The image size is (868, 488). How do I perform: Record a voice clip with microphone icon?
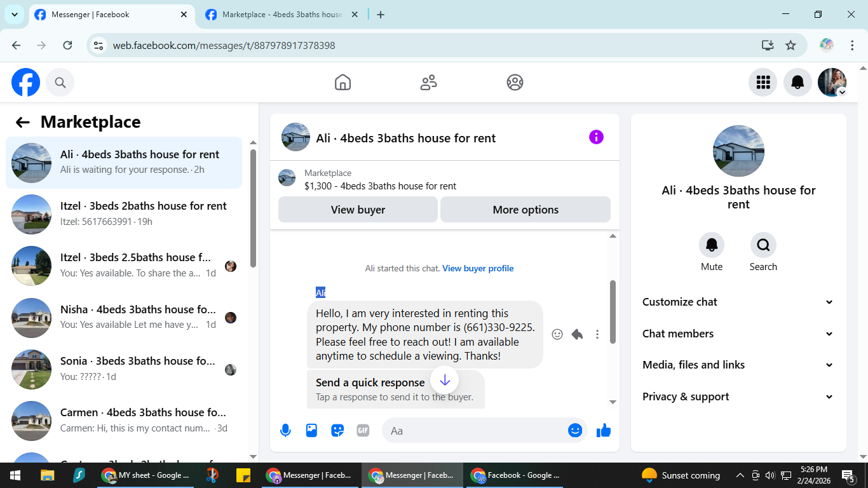pos(286,431)
